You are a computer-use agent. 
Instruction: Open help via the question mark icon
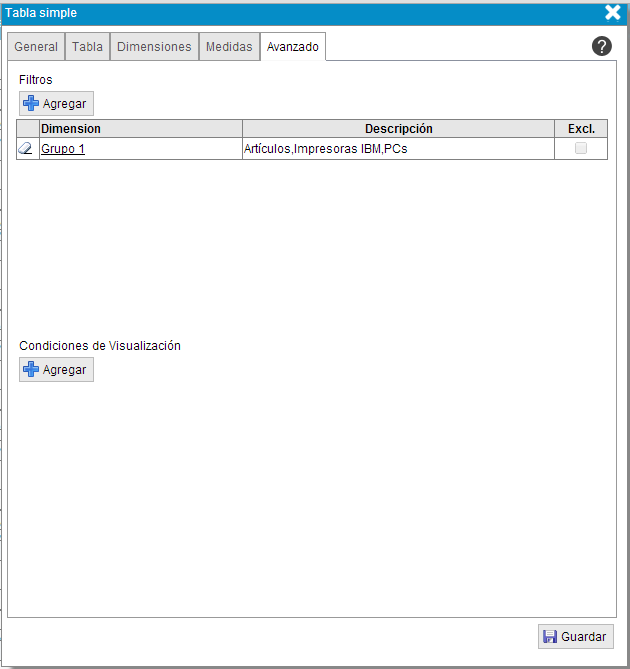tap(601, 46)
